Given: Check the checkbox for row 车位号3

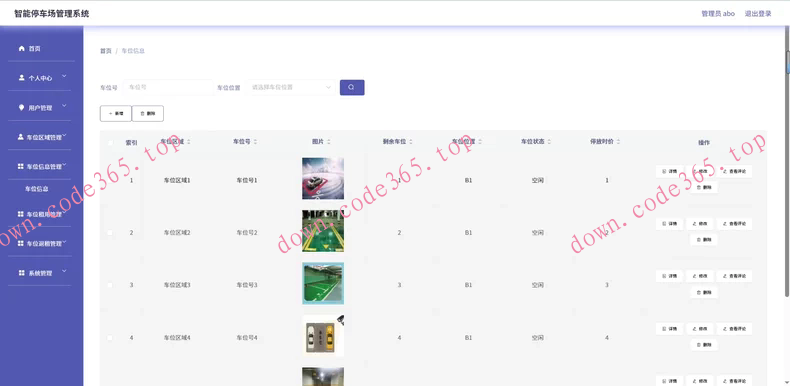Looking at the screenshot, I should [110, 285].
